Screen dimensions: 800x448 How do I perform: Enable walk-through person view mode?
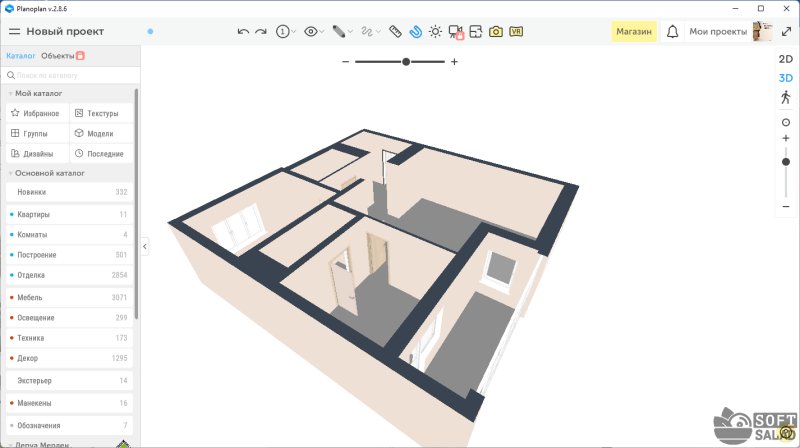pyautogui.click(x=785, y=97)
